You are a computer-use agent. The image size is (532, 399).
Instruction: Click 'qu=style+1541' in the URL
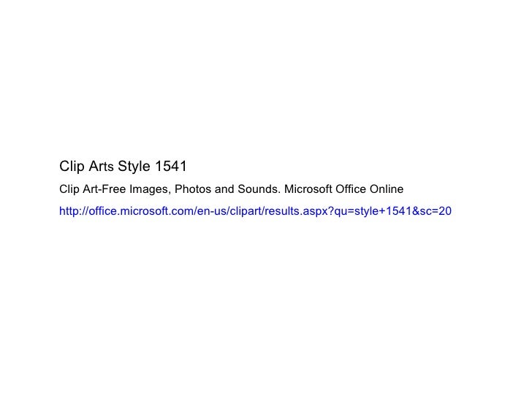coord(373,211)
